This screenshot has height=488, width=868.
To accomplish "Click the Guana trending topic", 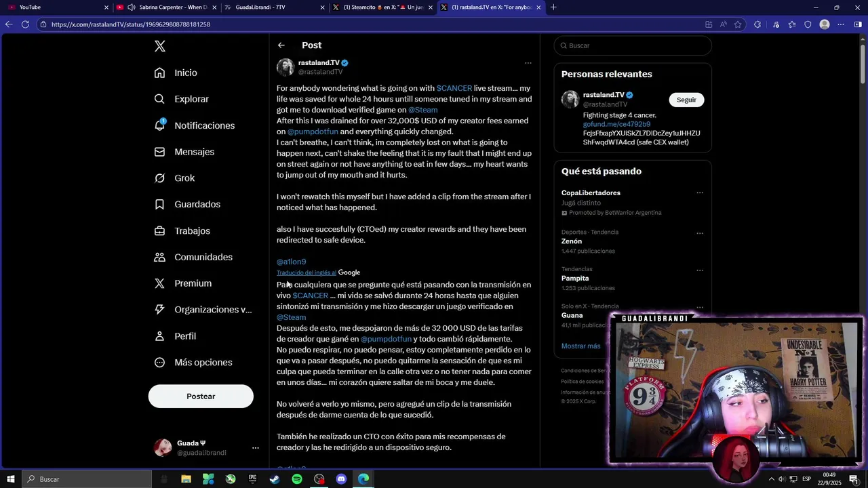I will point(572,315).
